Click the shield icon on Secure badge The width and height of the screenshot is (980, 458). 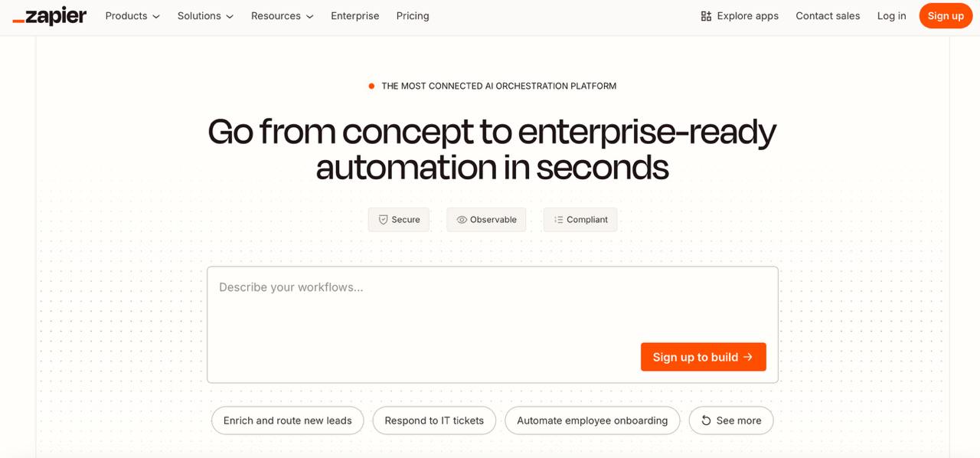(x=384, y=220)
